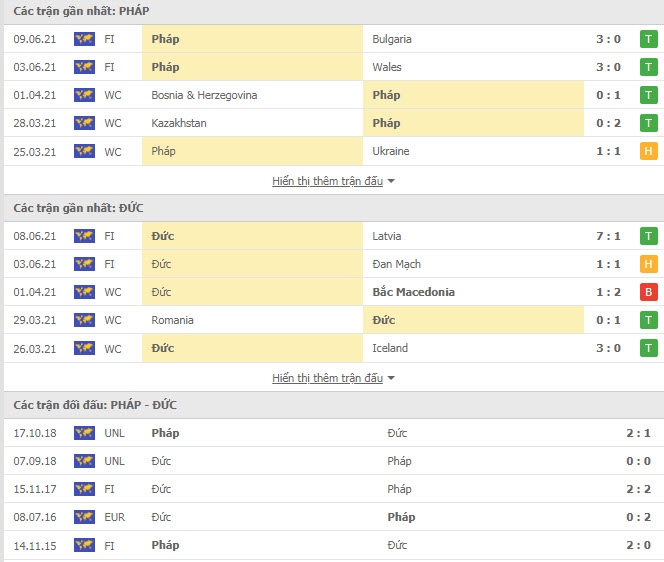664x562 pixels.
Task: Select the 2 : 2 score from 15.11.17
Action: point(638,489)
